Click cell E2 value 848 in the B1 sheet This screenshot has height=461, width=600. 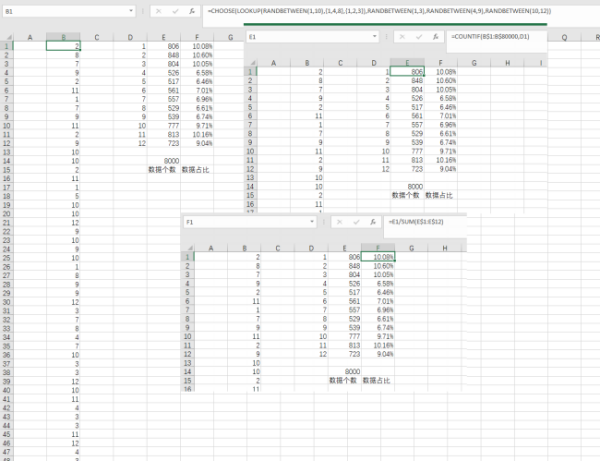(x=163, y=55)
